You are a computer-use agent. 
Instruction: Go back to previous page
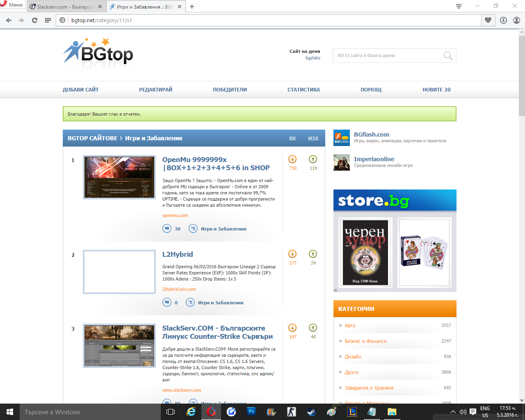(9, 20)
